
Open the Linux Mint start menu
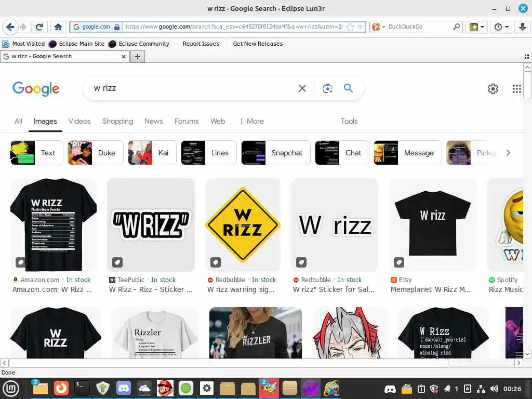(11, 389)
